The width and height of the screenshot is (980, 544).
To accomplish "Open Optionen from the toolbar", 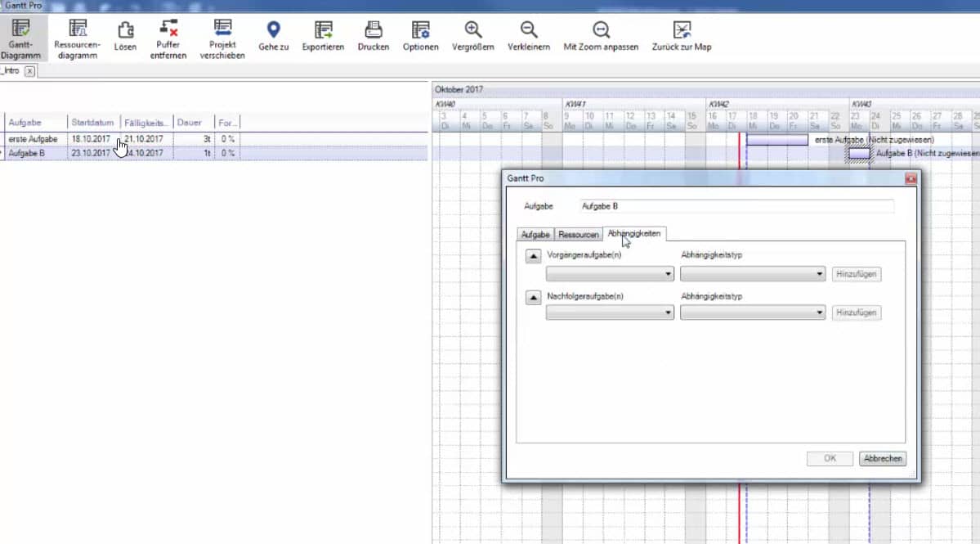I will coord(421,36).
